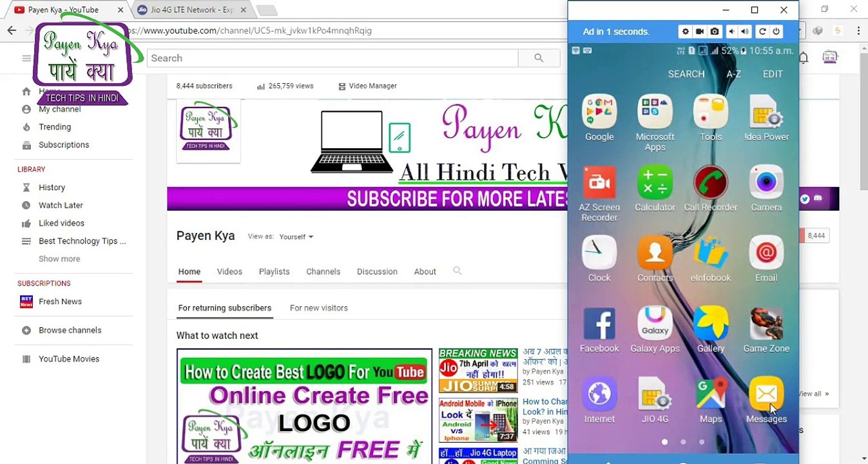Expand 'Show more' in the Library section
This screenshot has width=868, height=464.
[x=59, y=259]
